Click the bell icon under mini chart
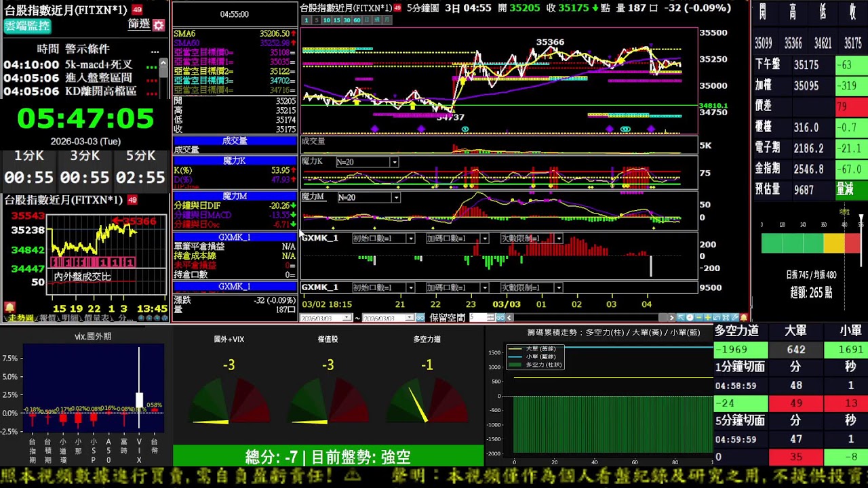This screenshot has height=488, width=868. point(9,308)
